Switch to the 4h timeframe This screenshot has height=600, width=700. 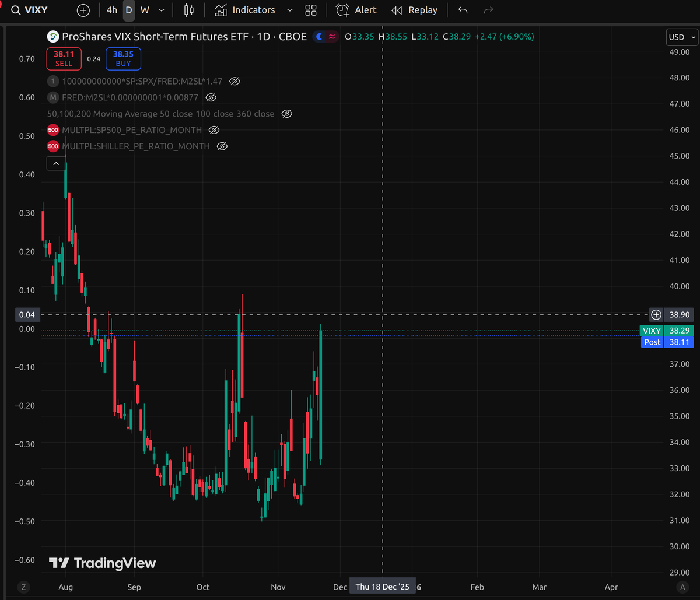pos(112,10)
